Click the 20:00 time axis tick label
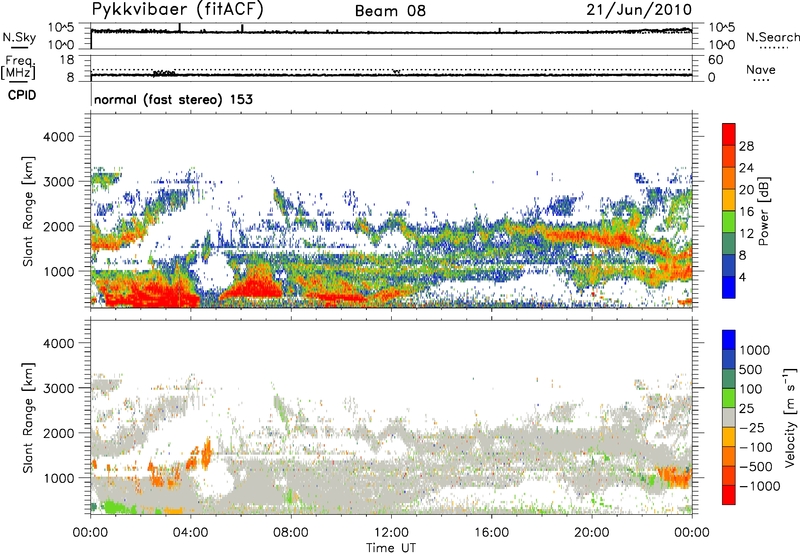 click(x=592, y=533)
